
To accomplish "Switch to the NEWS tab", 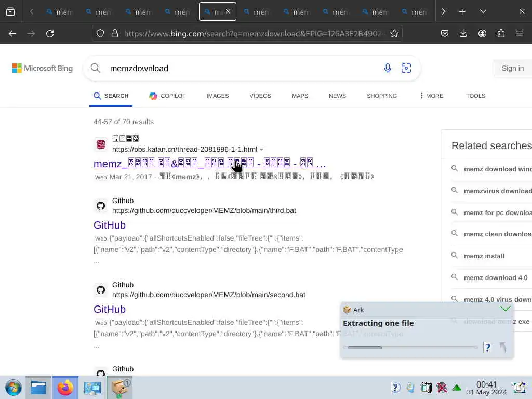I will (x=337, y=96).
